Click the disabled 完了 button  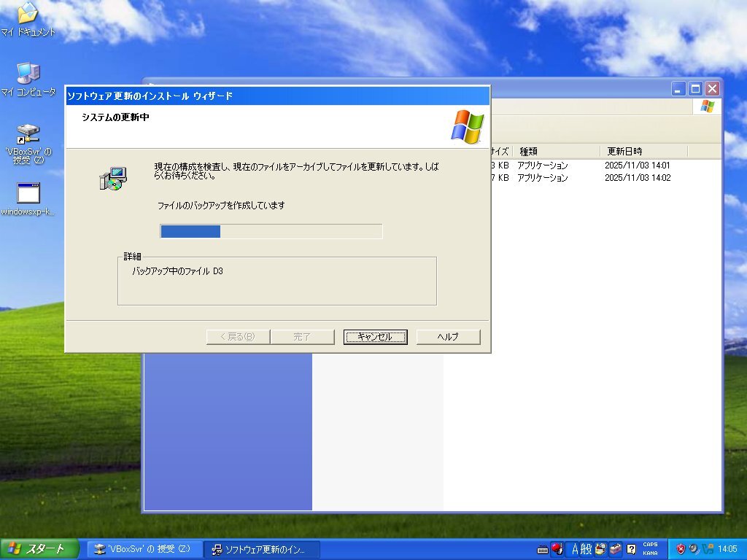302,337
